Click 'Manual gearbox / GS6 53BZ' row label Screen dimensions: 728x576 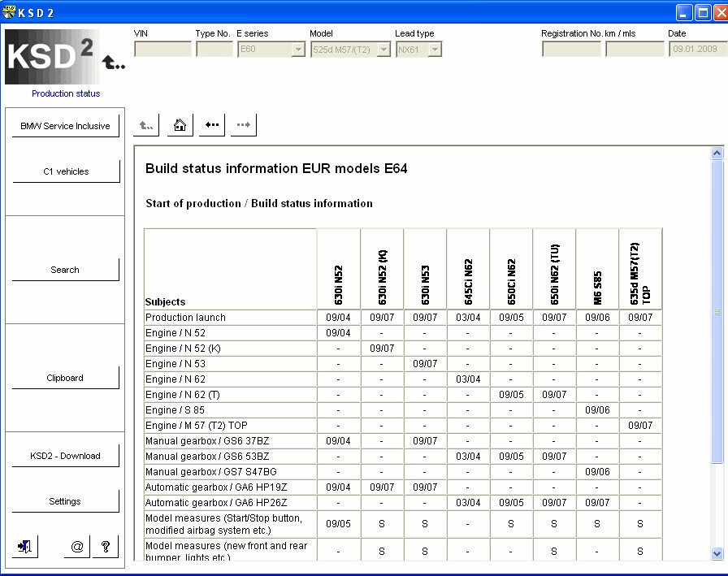tap(207, 457)
